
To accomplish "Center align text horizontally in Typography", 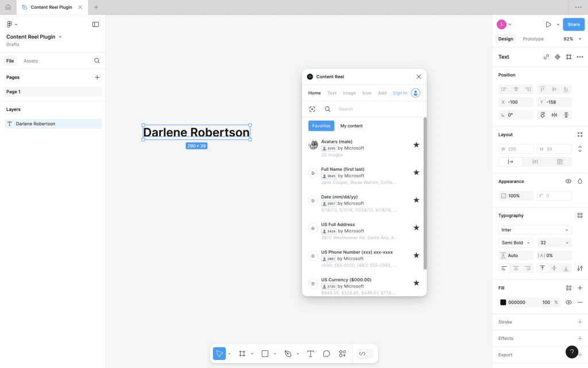I will pos(516,268).
